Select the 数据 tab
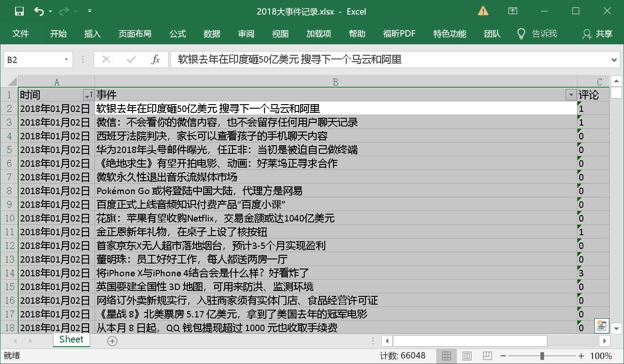 212,33
